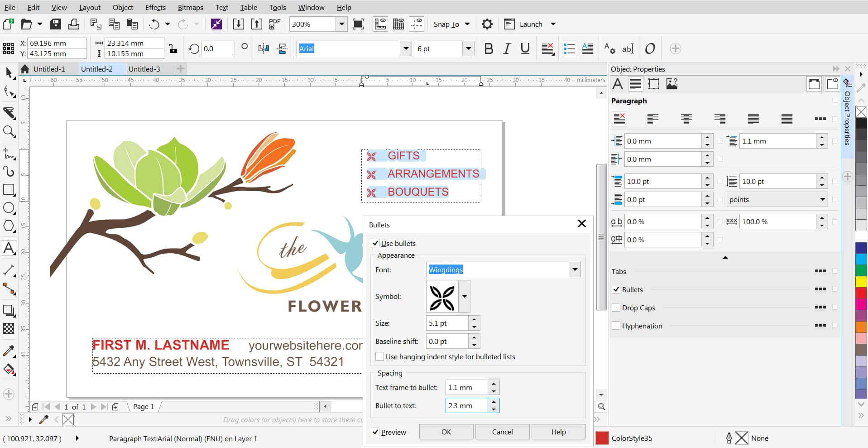This screenshot has width=868, height=448.
Task: Select the Rectangle tool
Action: pyautogui.click(x=9, y=190)
